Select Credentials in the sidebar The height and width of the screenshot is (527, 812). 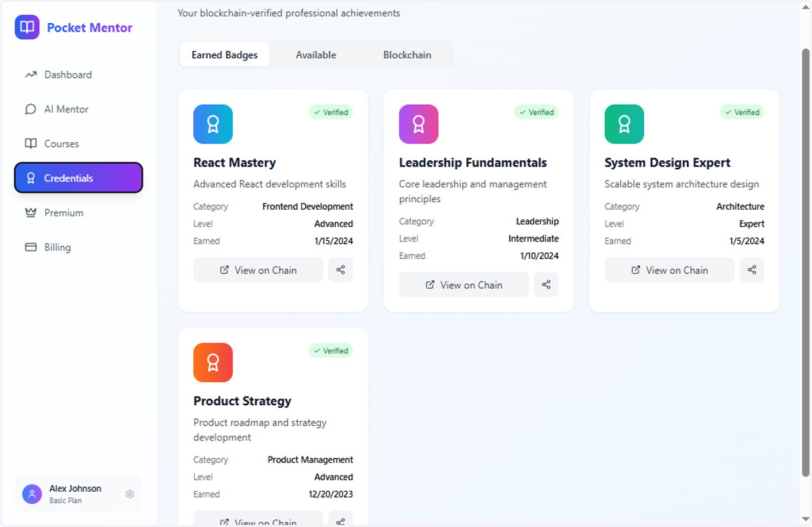click(x=78, y=178)
